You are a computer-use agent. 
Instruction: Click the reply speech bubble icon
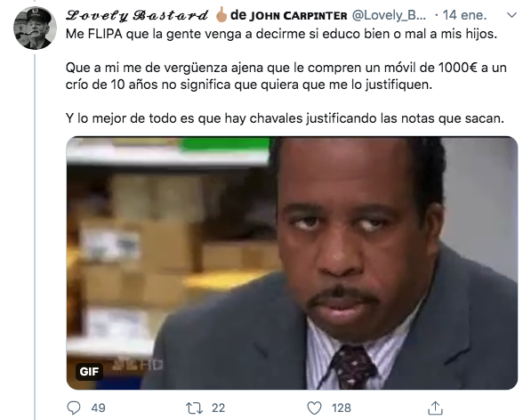[74, 408]
